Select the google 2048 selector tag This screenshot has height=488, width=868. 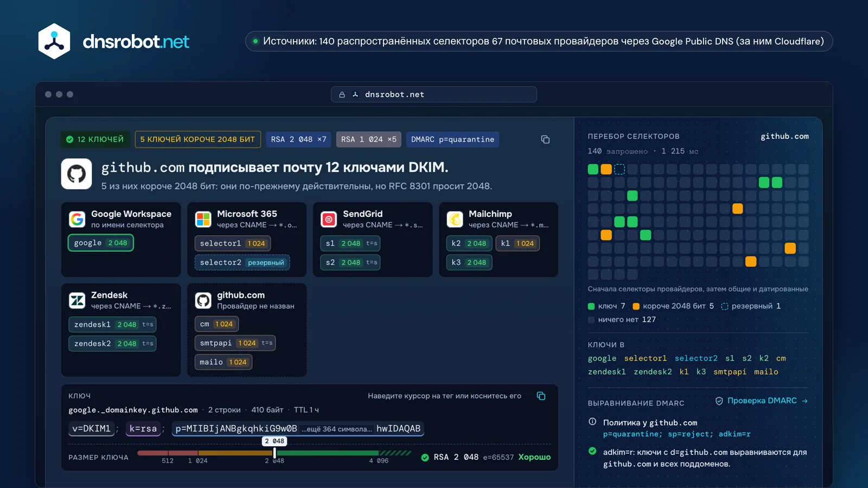[x=100, y=243]
